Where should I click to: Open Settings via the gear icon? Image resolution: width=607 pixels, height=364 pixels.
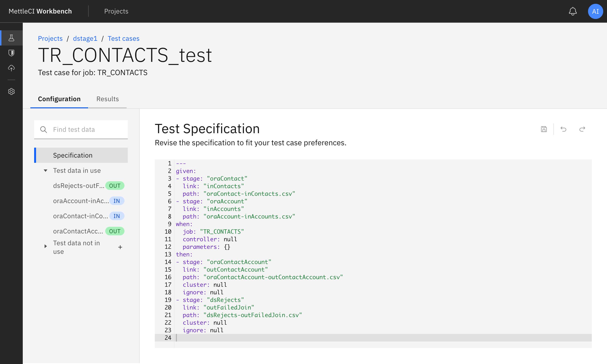[11, 91]
